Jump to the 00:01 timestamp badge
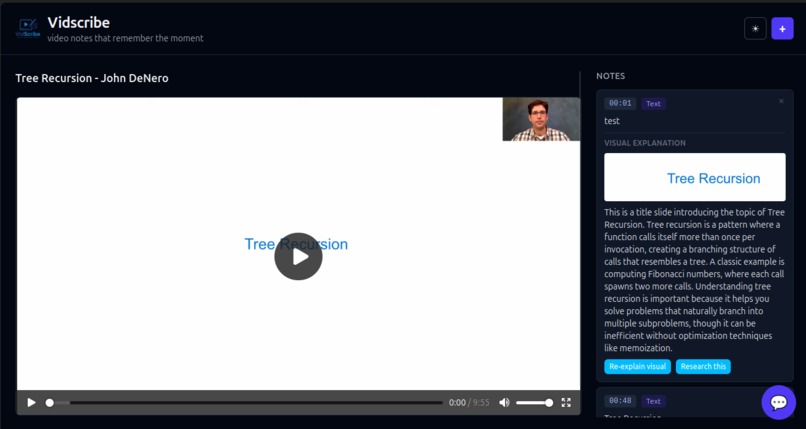 click(x=620, y=103)
